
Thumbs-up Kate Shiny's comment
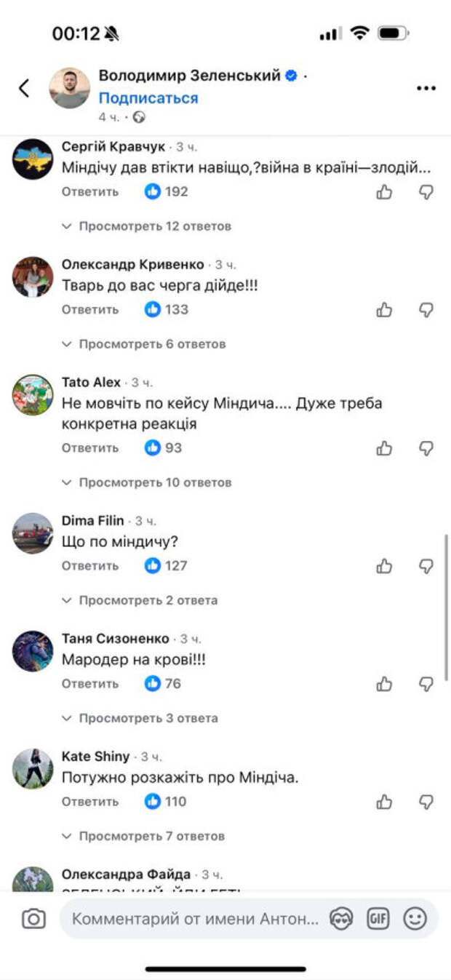[x=384, y=802]
